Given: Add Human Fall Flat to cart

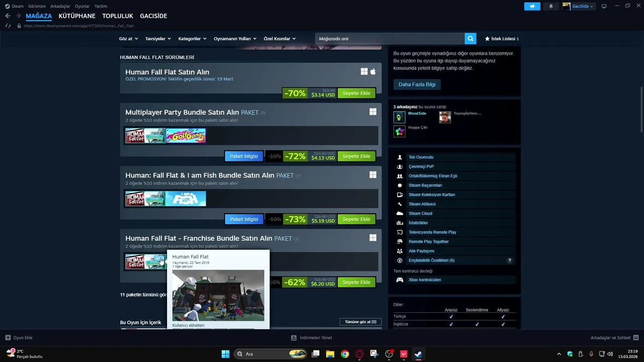Looking at the screenshot, I should [x=356, y=93].
